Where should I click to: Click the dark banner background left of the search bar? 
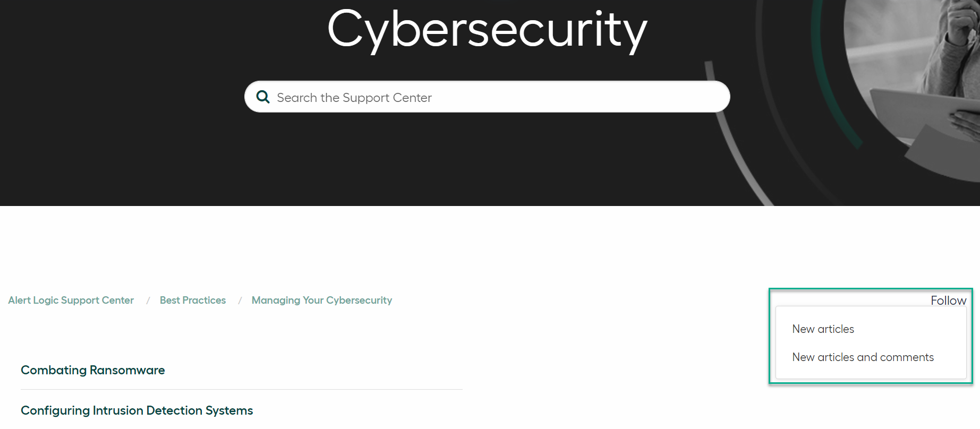(122, 97)
